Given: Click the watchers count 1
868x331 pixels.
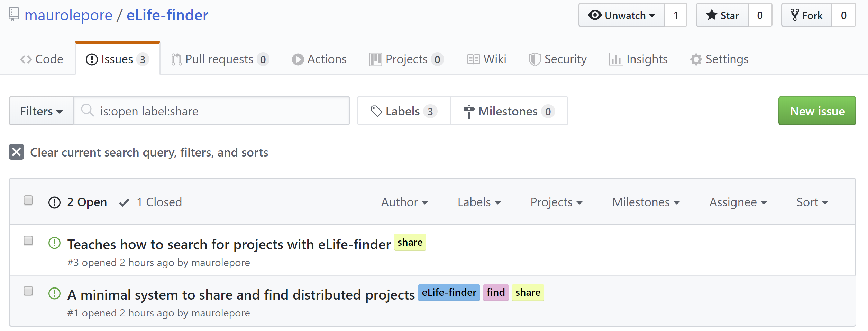Looking at the screenshot, I should 676,15.
